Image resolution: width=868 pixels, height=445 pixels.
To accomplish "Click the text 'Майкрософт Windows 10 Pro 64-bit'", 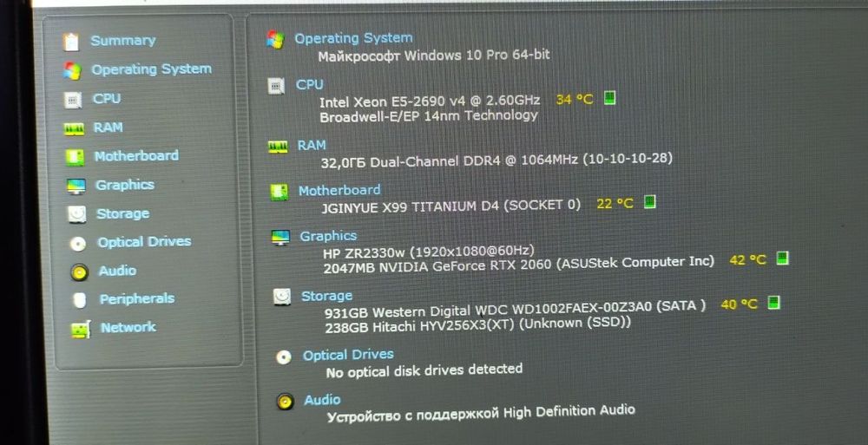I will point(434,56).
